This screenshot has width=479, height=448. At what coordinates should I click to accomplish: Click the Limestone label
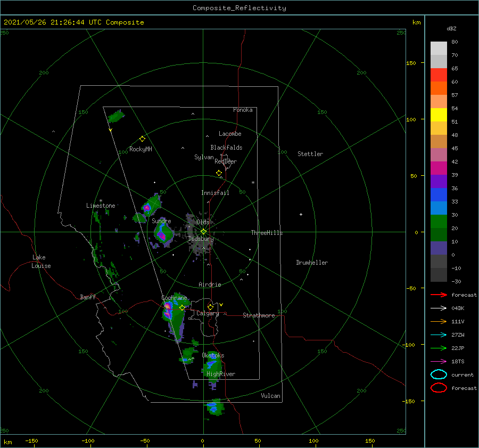(101, 206)
